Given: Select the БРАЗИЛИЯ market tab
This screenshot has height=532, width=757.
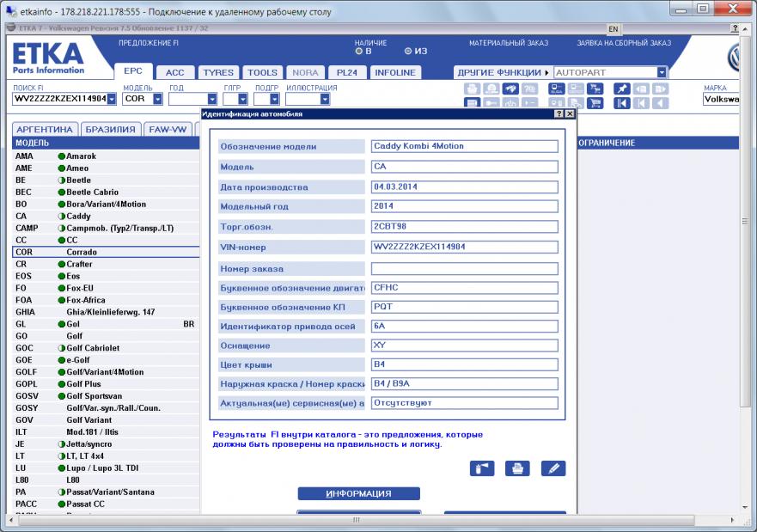Looking at the screenshot, I should (x=111, y=130).
